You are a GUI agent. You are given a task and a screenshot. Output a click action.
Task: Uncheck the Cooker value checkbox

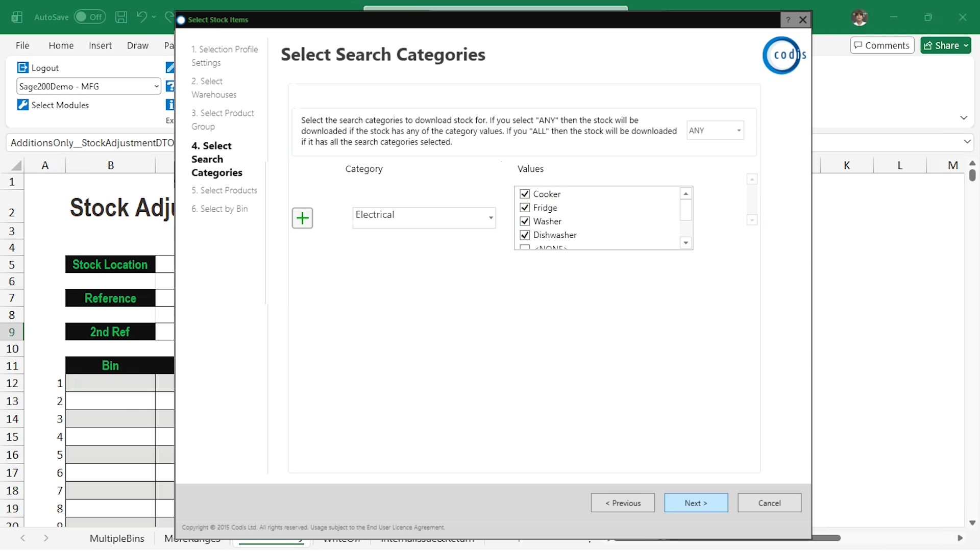(x=525, y=194)
